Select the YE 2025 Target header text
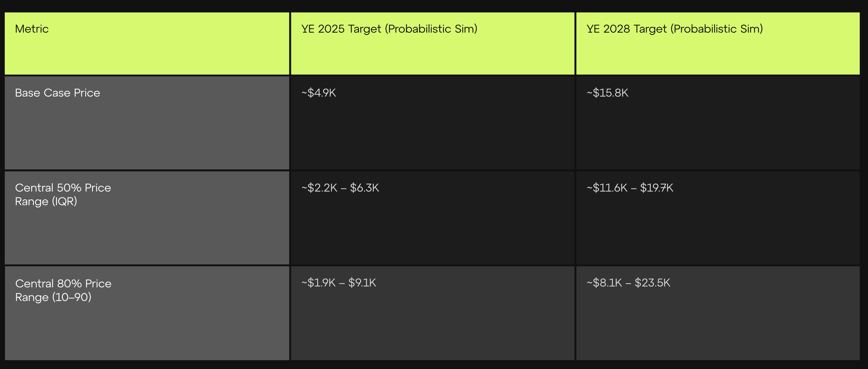The width and height of the screenshot is (868, 369). pyautogui.click(x=389, y=29)
